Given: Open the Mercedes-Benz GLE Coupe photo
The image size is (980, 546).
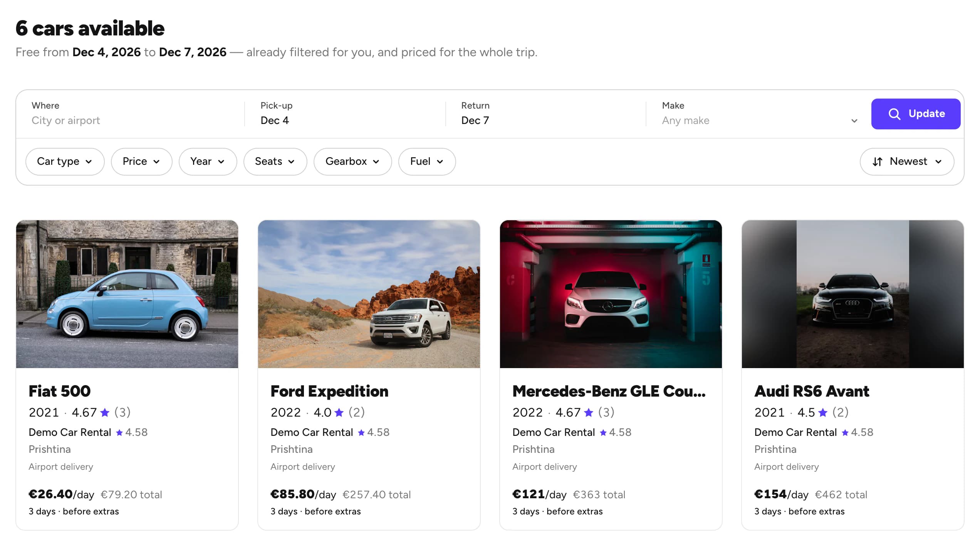Looking at the screenshot, I should pyautogui.click(x=611, y=294).
